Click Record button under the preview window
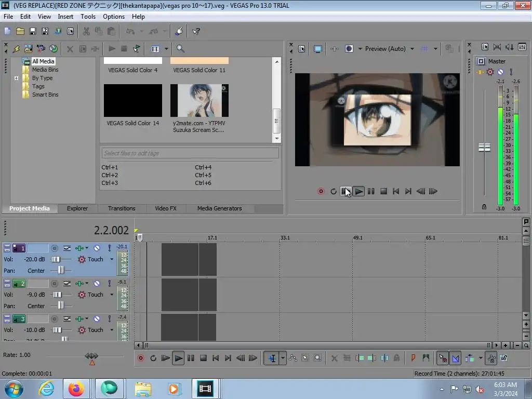Viewport: 532px width, 399px height. pyautogui.click(x=321, y=191)
